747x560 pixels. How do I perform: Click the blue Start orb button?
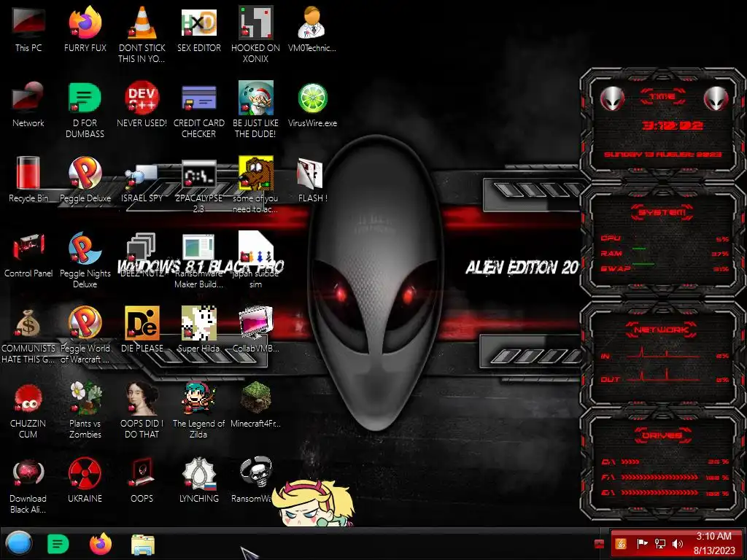tap(19, 544)
